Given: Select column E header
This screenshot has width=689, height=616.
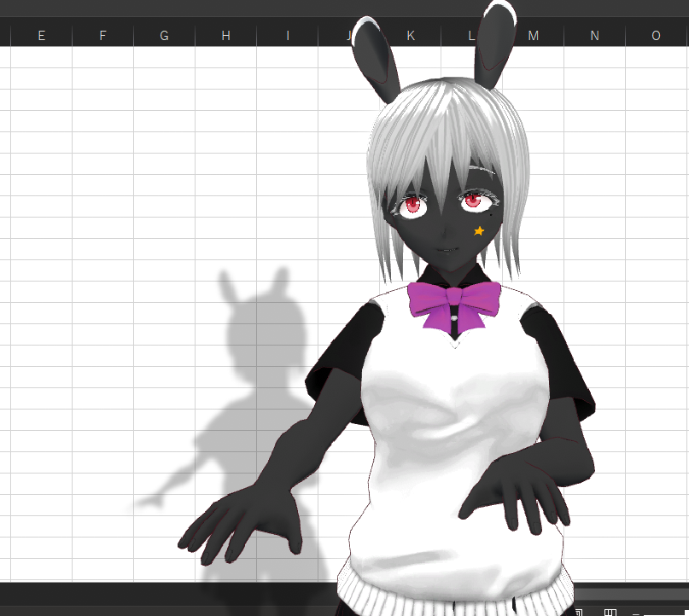Looking at the screenshot, I should click(x=41, y=36).
